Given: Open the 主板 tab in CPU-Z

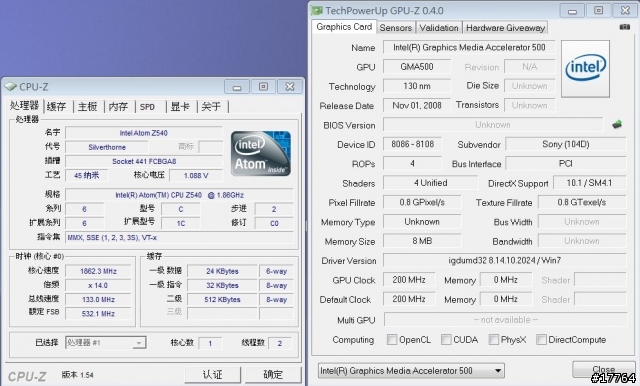Looking at the screenshot, I should [88, 106].
